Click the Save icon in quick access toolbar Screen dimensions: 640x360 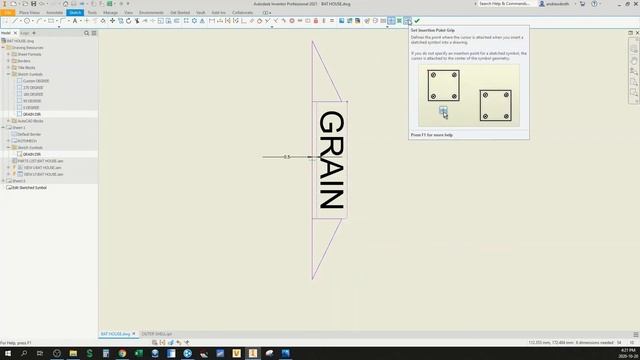coord(33,4)
